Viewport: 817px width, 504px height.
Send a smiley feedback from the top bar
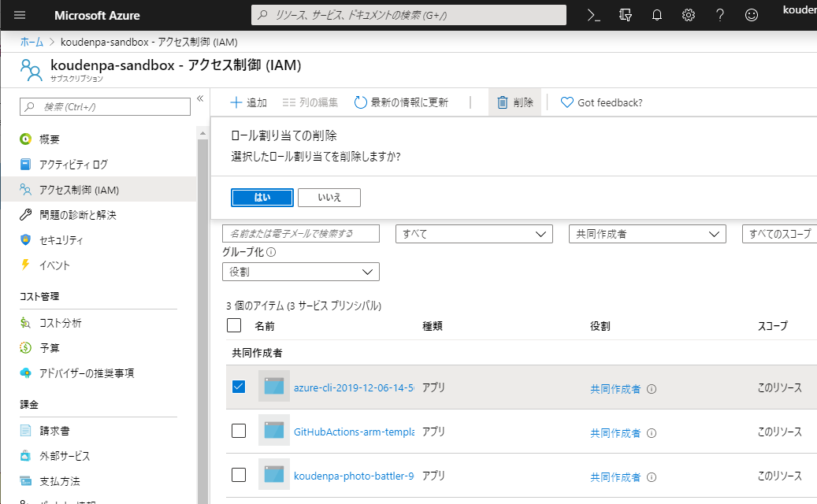pyautogui.click(x=751, y=14)
